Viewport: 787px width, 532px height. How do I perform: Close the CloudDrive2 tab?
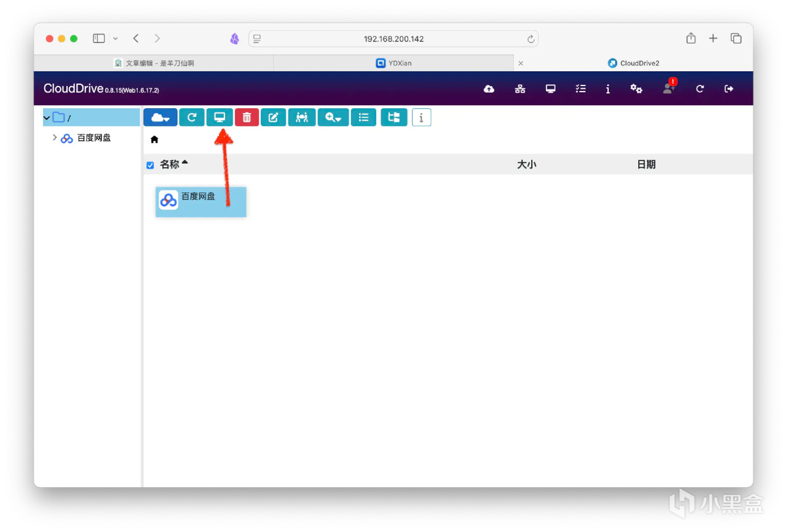point(521,63)
